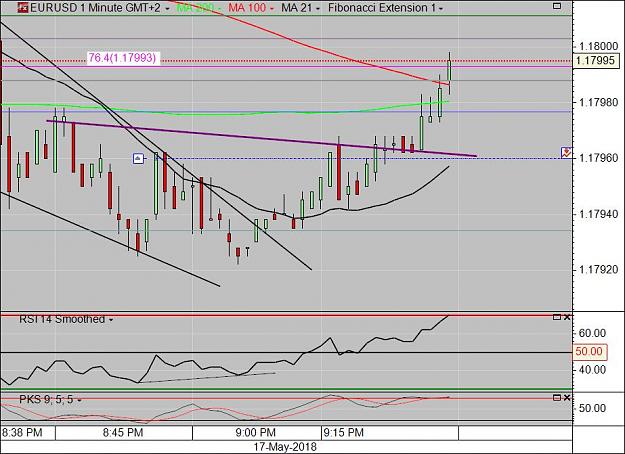Image resolution: width=625 pixels, height=454 pixels.
Task: Click the 9:00 PM time axis label
Action: [256, 432]
